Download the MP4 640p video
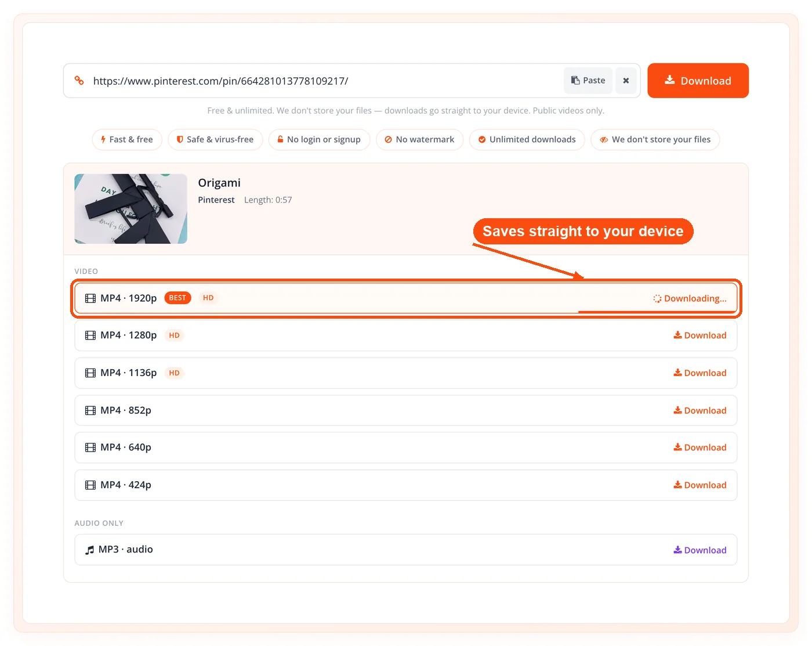The height and width of the screenshot is (646, 812). point(699,447)
